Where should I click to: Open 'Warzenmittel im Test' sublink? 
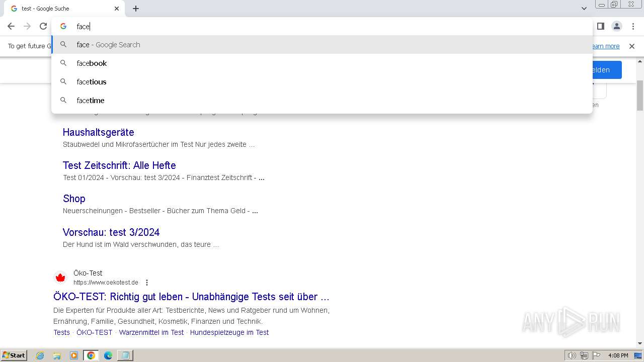point(151,332)
